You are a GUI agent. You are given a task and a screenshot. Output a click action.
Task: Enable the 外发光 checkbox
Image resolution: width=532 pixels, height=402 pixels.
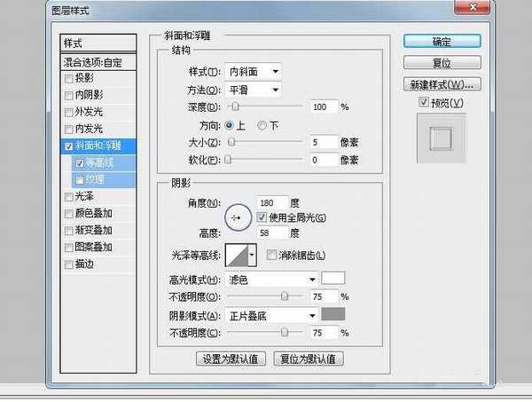coord(68,113)
